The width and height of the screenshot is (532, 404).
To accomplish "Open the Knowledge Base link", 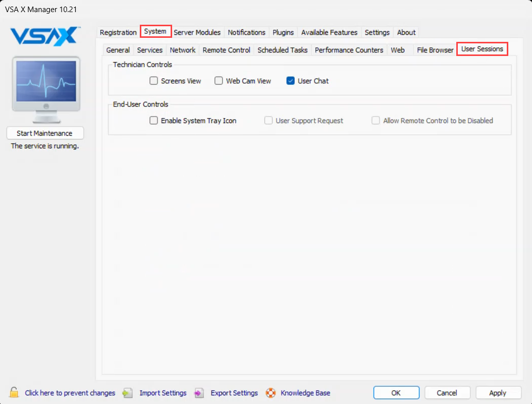I will click(x=306, y=393).
